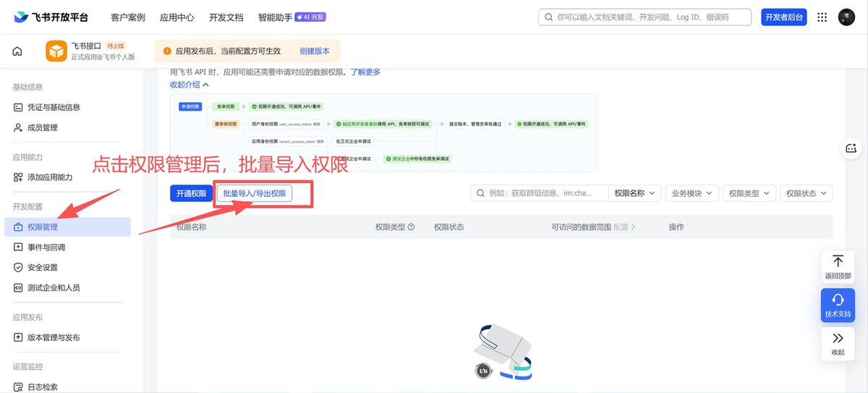Open 开发文档 in top navigation
The image size is (868, 393).
pyautogui.click(x=226, y=17)
